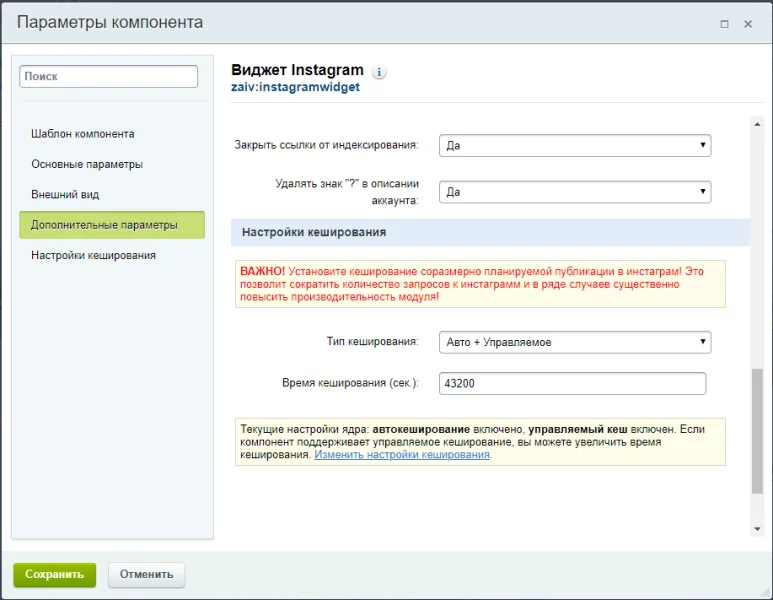Click the vertical scrollbar thumb
Viewport: 773px width, 600px height.
[757, 430]
